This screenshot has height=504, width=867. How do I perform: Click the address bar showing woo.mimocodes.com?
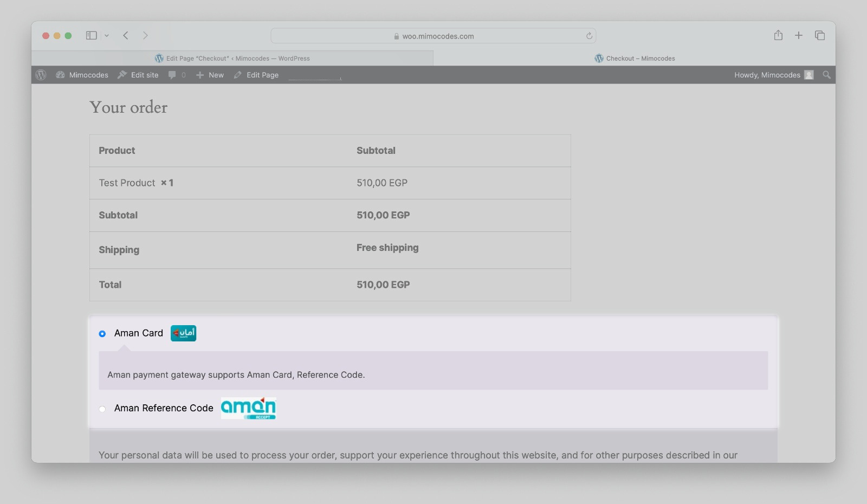coord(433,36)
